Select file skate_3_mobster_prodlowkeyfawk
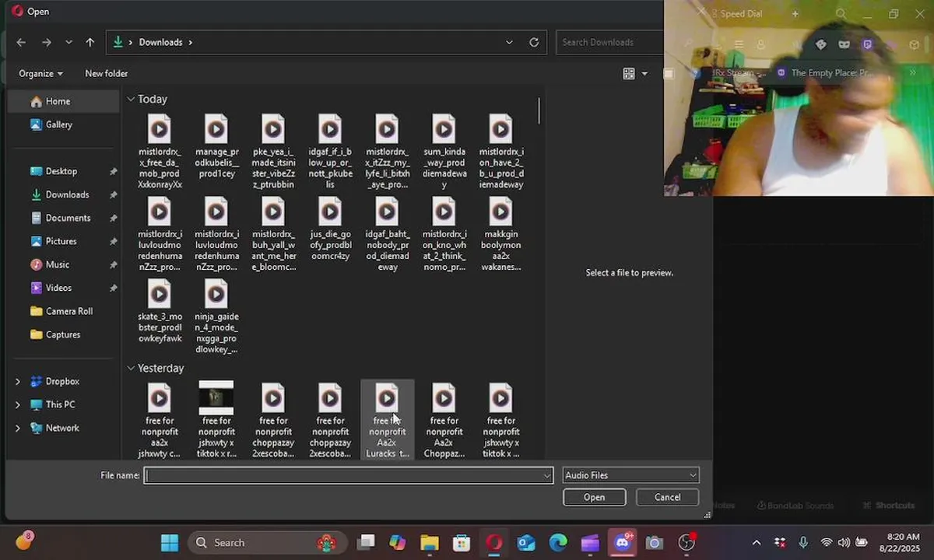This screenshot has width=934, height=560. (160, 311)
